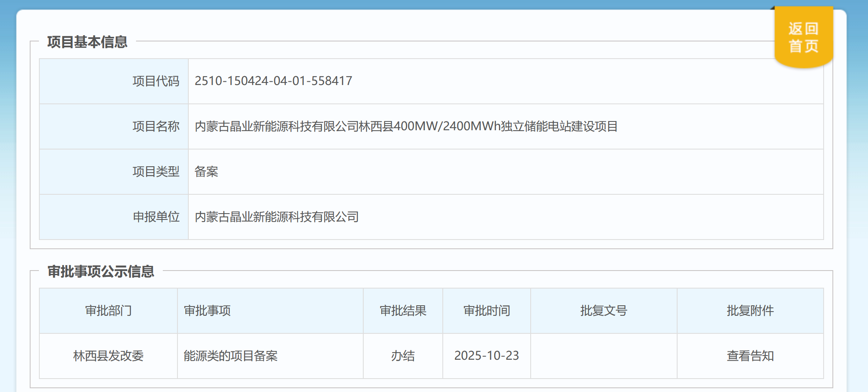
Task: Click the approval date 2025-10-23
Action: (486, 356)
